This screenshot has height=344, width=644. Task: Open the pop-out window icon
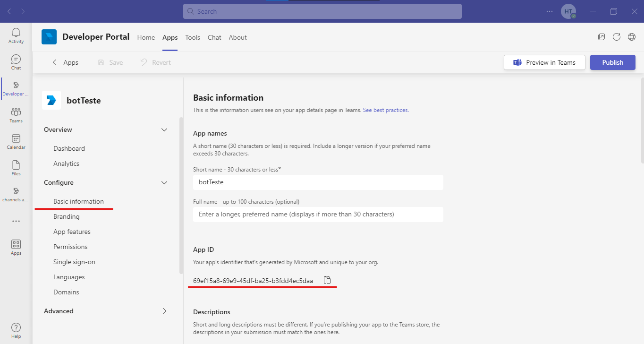[601, 37]
